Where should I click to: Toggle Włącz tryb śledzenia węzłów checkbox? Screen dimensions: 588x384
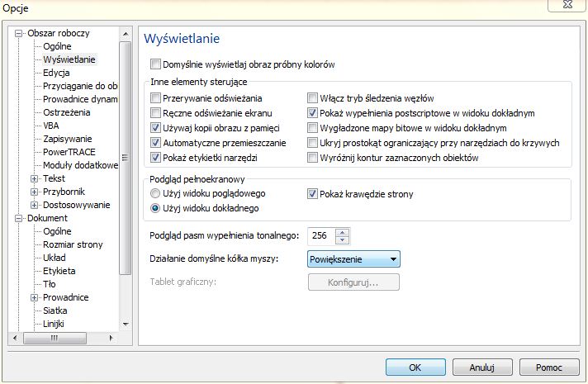point(313,98)
